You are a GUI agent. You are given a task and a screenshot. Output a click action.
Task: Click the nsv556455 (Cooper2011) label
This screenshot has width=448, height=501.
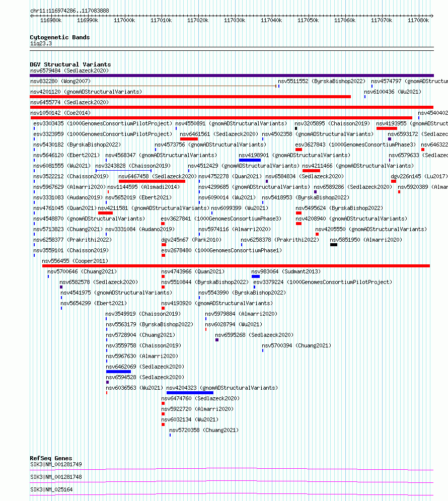click(75, 261)
